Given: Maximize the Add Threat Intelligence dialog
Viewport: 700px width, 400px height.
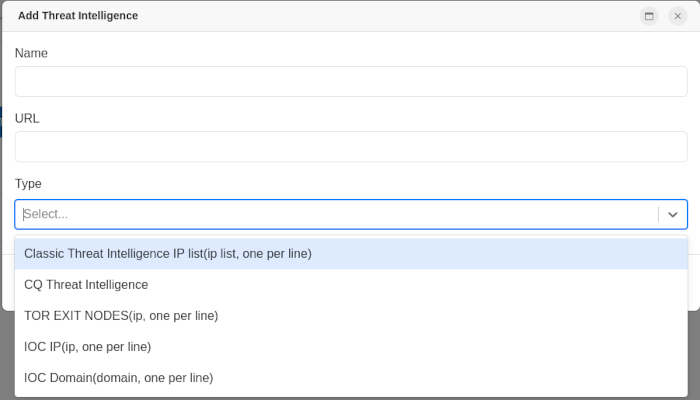Looking at the screenshot, I should coord(649,16).
